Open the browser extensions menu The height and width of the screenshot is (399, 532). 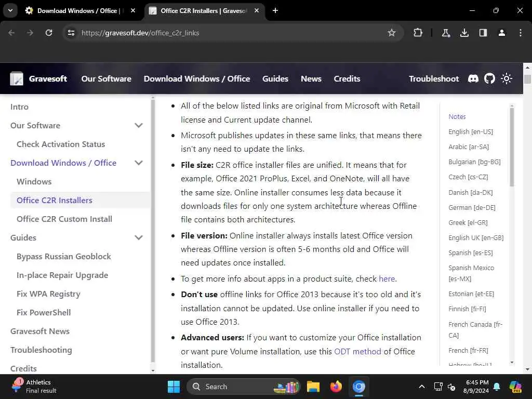pyautogui.click(x=418, y=33)
